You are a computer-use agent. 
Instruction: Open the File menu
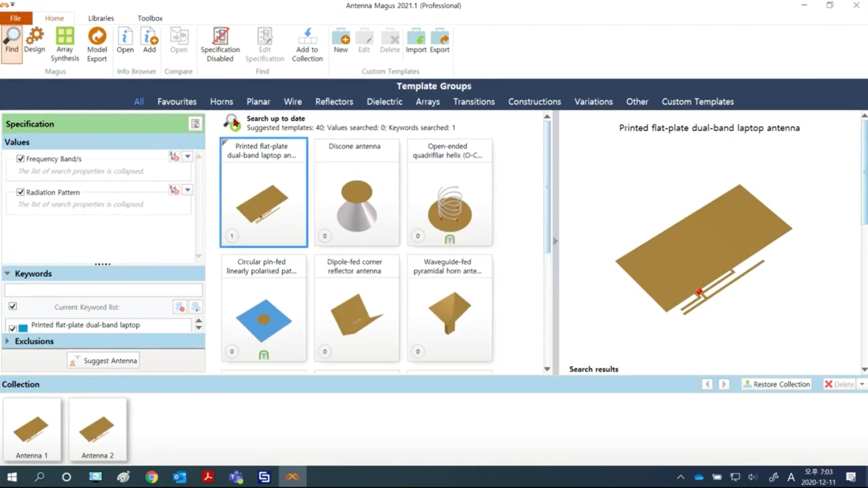click(x=15, y=18)
